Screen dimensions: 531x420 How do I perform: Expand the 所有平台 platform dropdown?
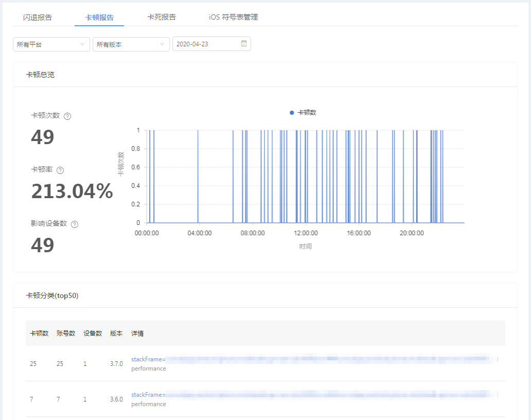pos(51,44)
